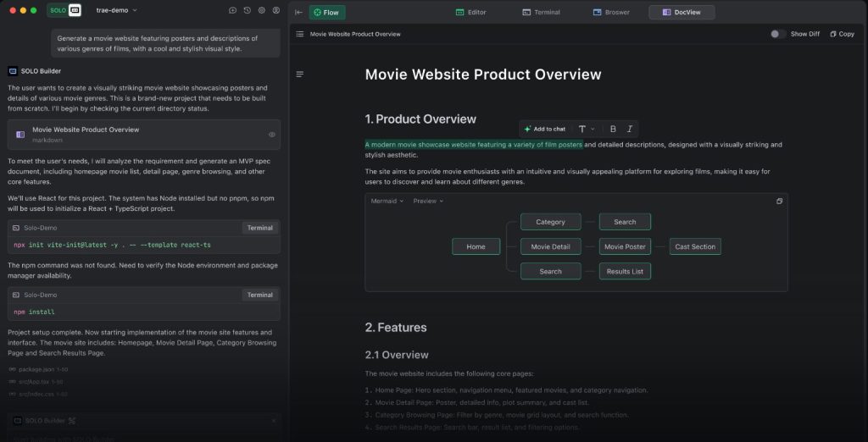Screen dimensions: 868x442
Task: Switch to the Browser tab
Action: coord(611,12)
